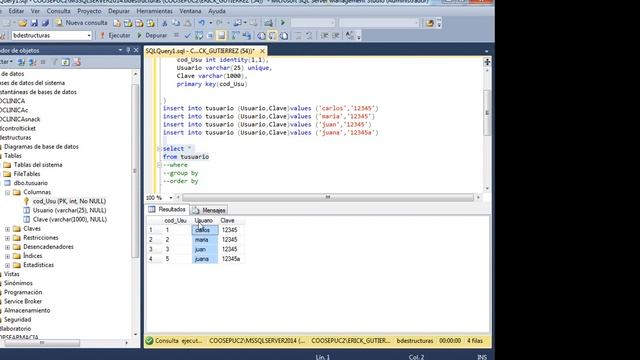
Task: Increase indent of the selected lines
Action: (336, 36)
